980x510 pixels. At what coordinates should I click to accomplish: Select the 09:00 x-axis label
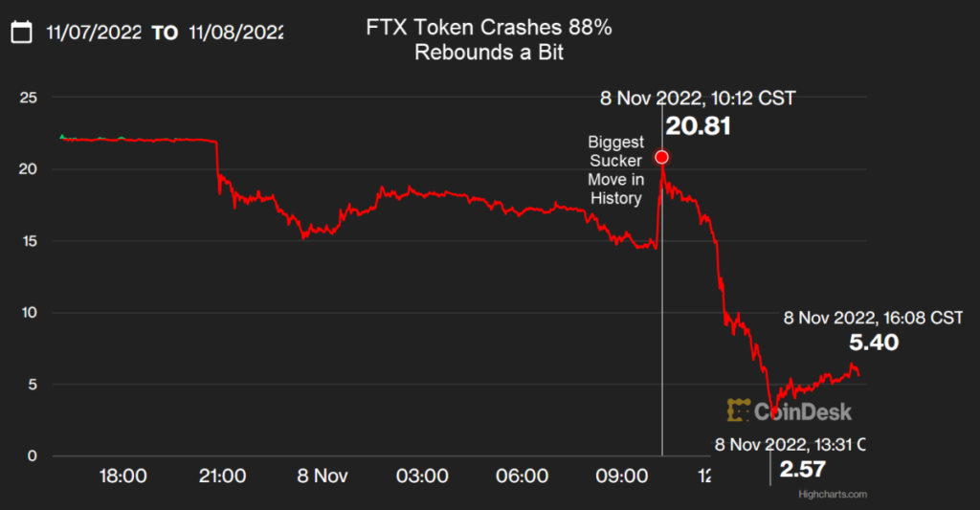click(x=621, y=477)
